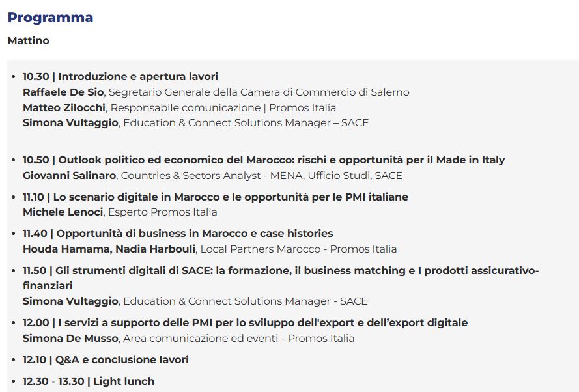Image resolution: width=579 pixels, height=392 pixels.
Task: Click the 10.50 Outlook politico ed economico title
Action: 264,160
